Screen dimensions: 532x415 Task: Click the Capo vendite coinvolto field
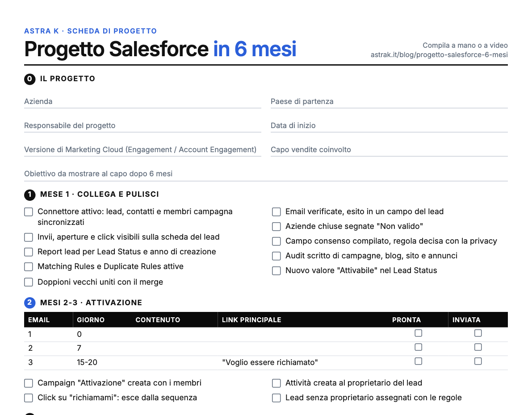coord(389,149)
